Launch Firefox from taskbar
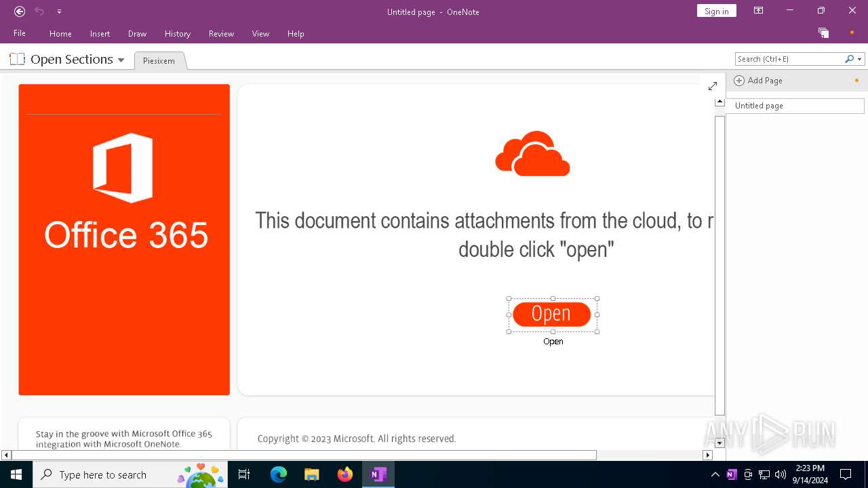The height and width of the screenshot is (488, 868). pyautogui.click(x=345, y=474)
